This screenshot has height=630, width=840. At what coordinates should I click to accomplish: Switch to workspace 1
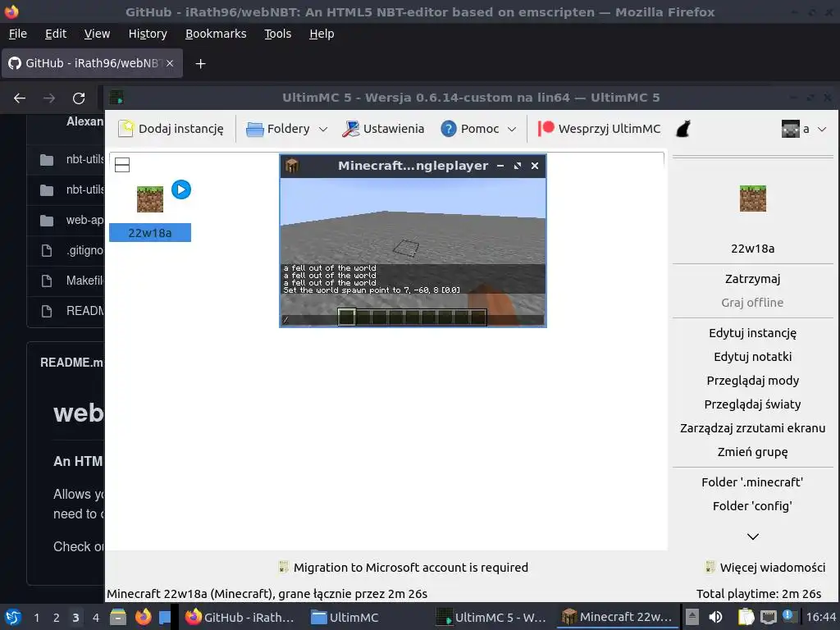coord(36,618)
